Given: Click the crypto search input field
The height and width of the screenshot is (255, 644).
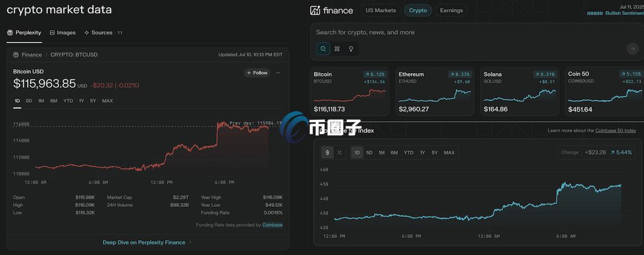Looking at the screenshot, I should point(453,32).
